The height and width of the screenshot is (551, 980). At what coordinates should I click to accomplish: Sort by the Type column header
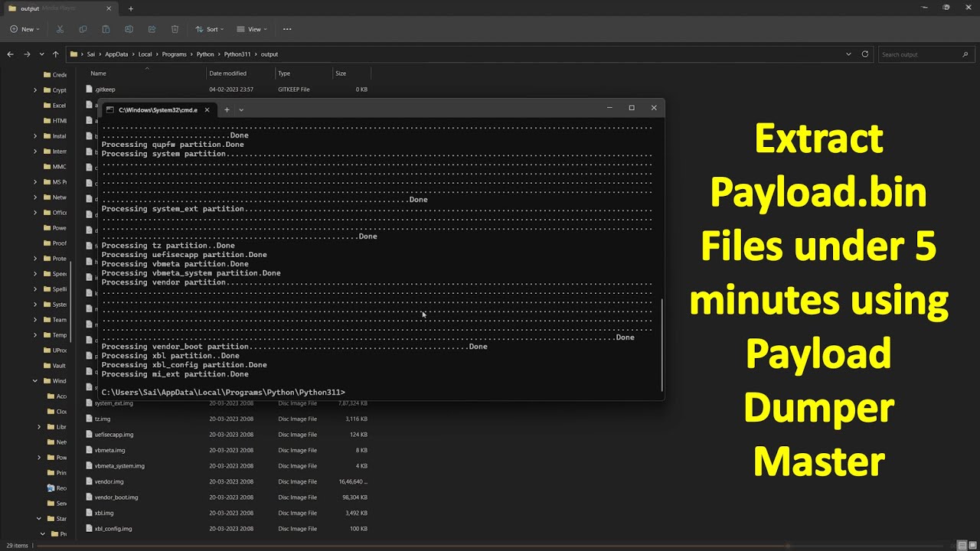(x=303, y=73)
